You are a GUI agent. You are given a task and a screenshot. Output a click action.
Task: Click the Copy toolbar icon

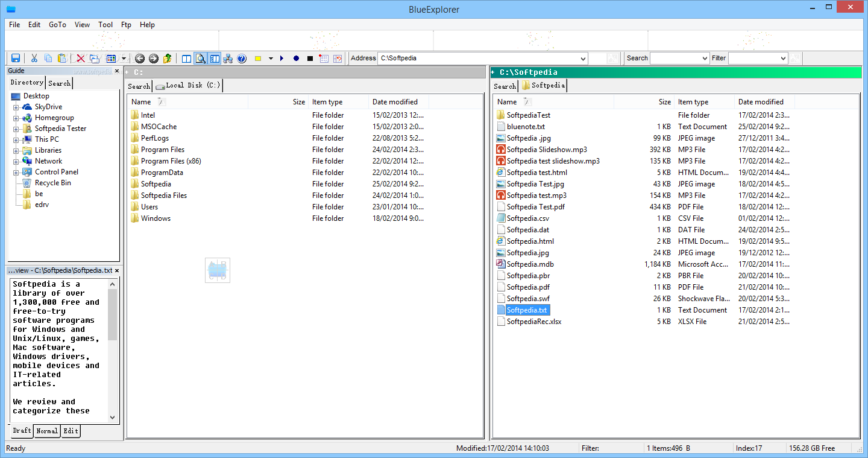(x=48, y=59)
